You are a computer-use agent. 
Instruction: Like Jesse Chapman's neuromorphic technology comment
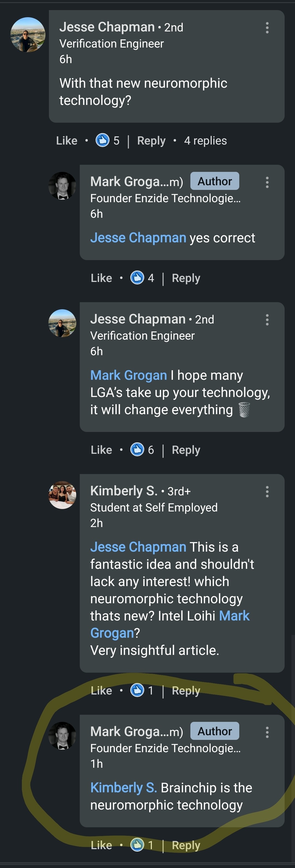click(x=67, y=140)
